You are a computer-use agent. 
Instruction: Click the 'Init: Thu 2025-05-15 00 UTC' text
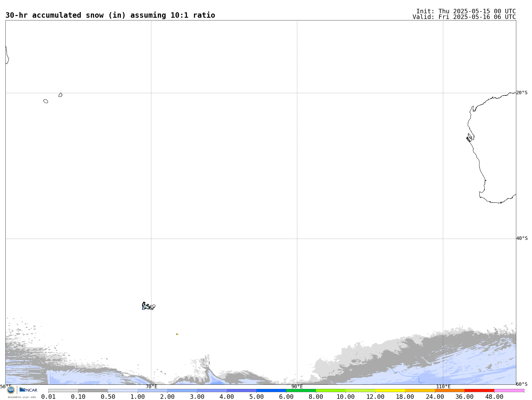click(x=466, y=11)
